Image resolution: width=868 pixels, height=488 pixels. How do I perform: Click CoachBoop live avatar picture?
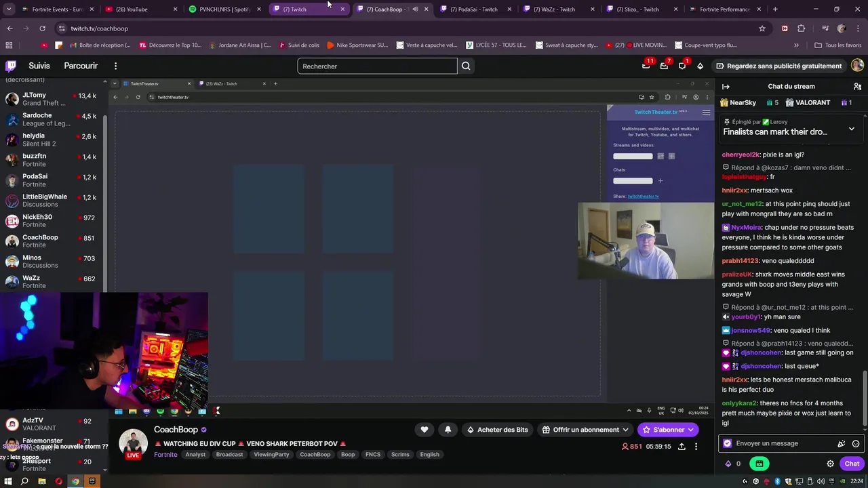tap(133, 443)
